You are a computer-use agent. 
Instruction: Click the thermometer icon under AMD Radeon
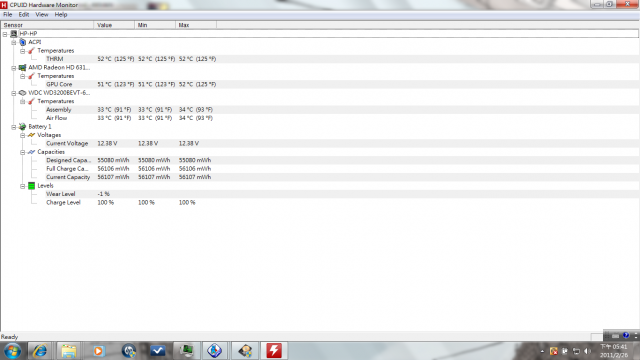(x=31, y=76)
